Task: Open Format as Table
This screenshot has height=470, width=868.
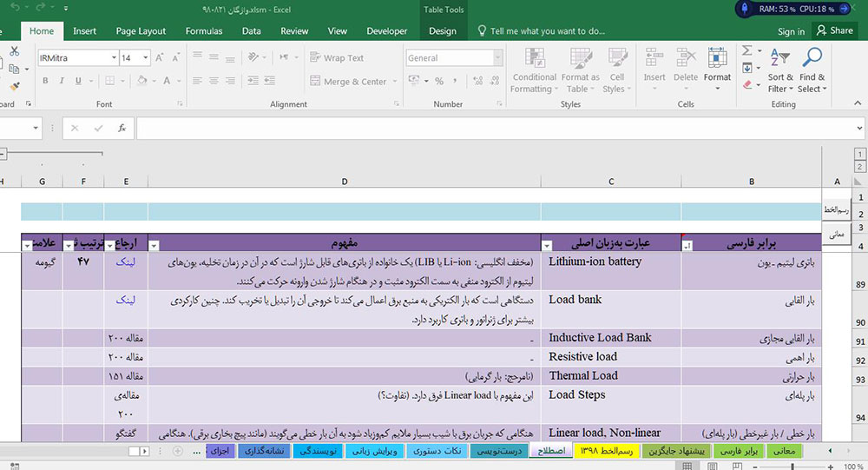Action: click(x=580, y=70)
